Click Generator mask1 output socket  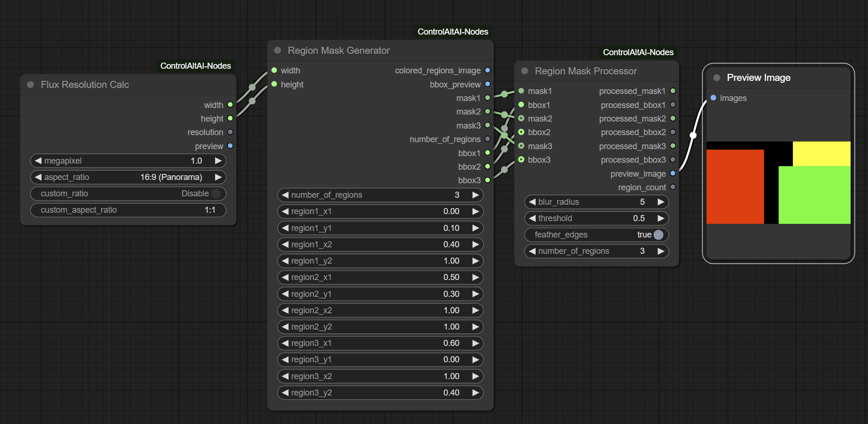(x=488, y=98)
